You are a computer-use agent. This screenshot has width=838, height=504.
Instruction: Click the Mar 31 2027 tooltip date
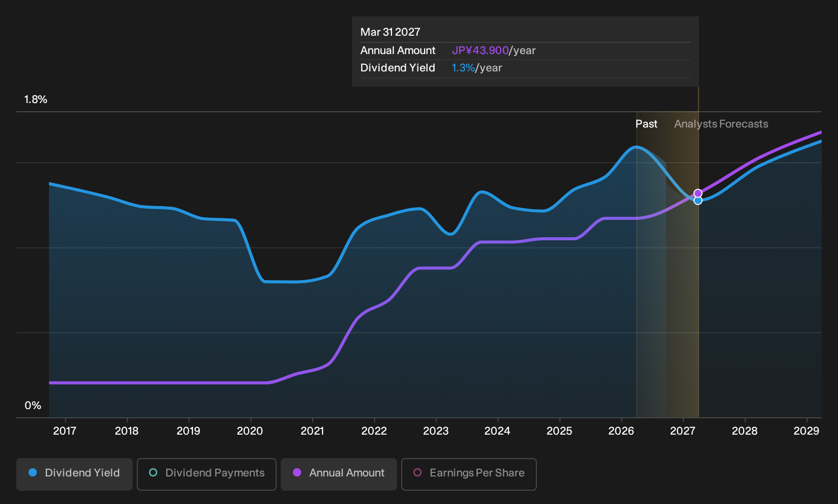[x=390, y=32]
